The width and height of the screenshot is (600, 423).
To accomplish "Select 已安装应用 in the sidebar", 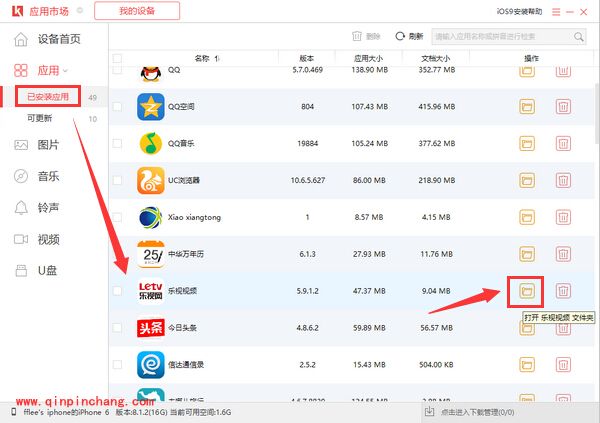I will pos(48,96).
